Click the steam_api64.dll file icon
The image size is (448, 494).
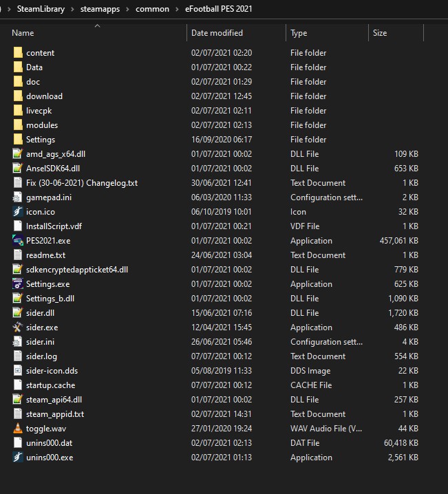[18, 400]
